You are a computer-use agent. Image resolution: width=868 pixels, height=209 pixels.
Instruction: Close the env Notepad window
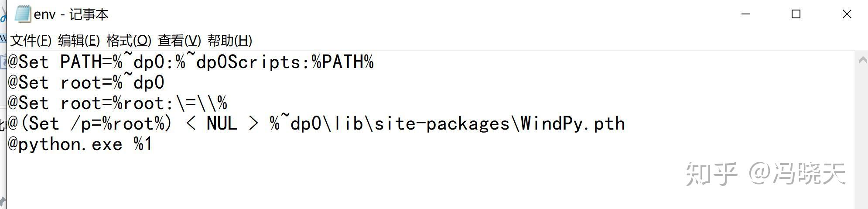(847, 14)
